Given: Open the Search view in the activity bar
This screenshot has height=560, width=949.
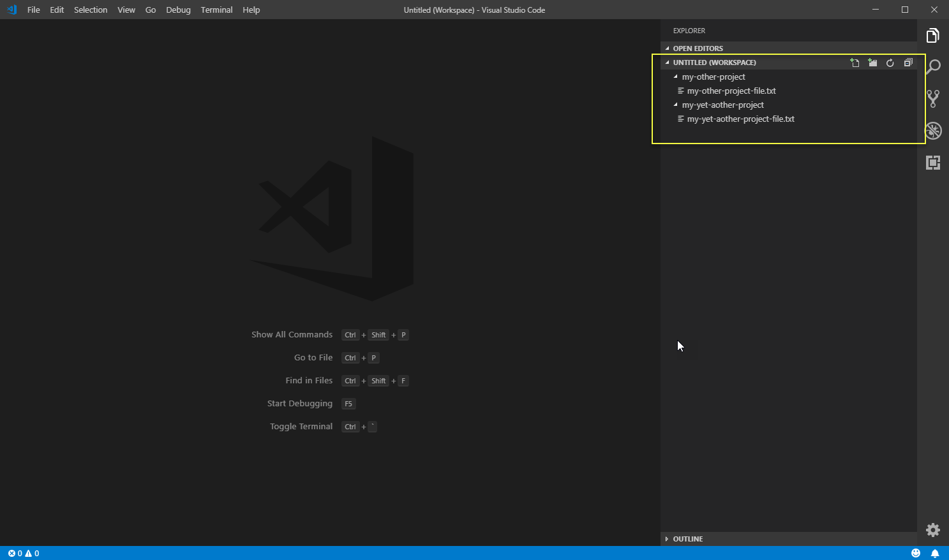Looking at the screenshot, I should click(x=932, y=66).
